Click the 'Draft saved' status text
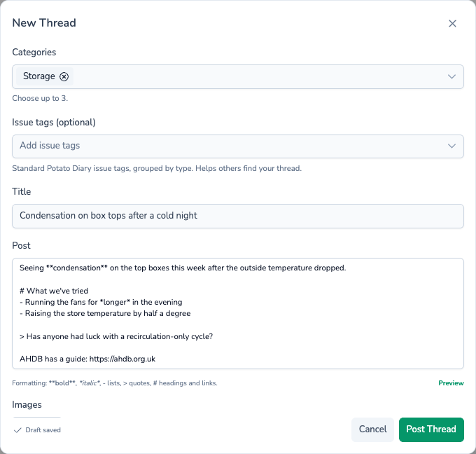This screenshot has height=454, width=476. tap(43, 430)
